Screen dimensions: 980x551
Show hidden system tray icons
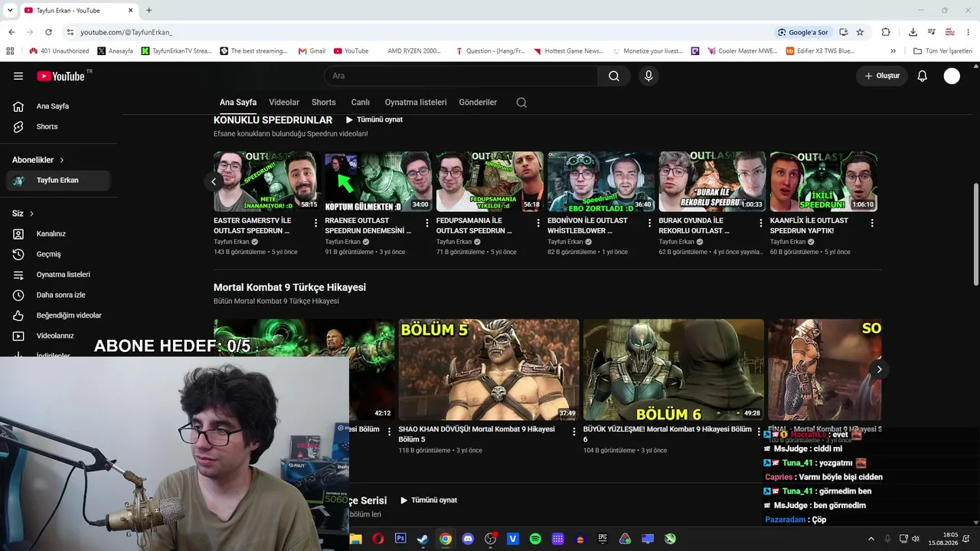pyautogui.click(x=870, y=539)
